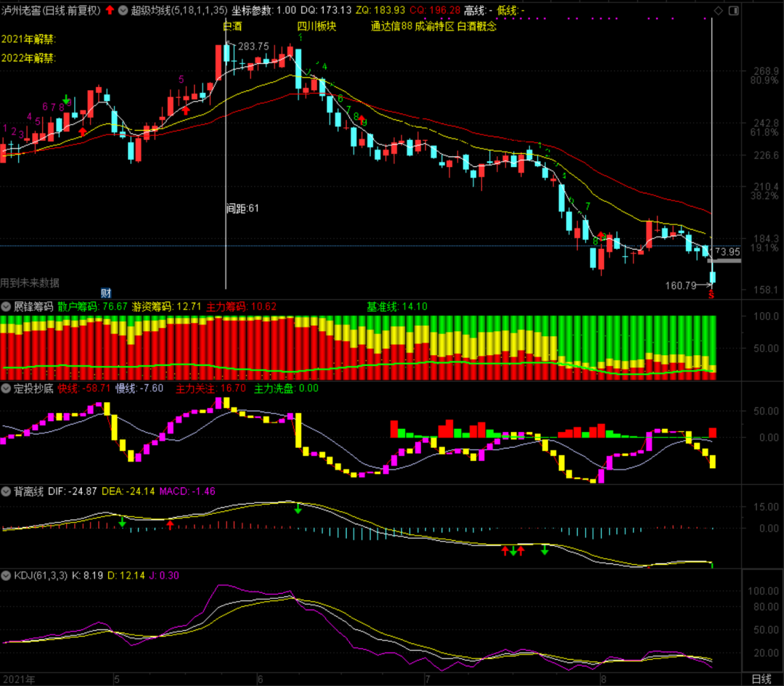This screenshot has width=784, height=686.
Task: Click the MACD: -1.46 value
Action: (187, 491)
